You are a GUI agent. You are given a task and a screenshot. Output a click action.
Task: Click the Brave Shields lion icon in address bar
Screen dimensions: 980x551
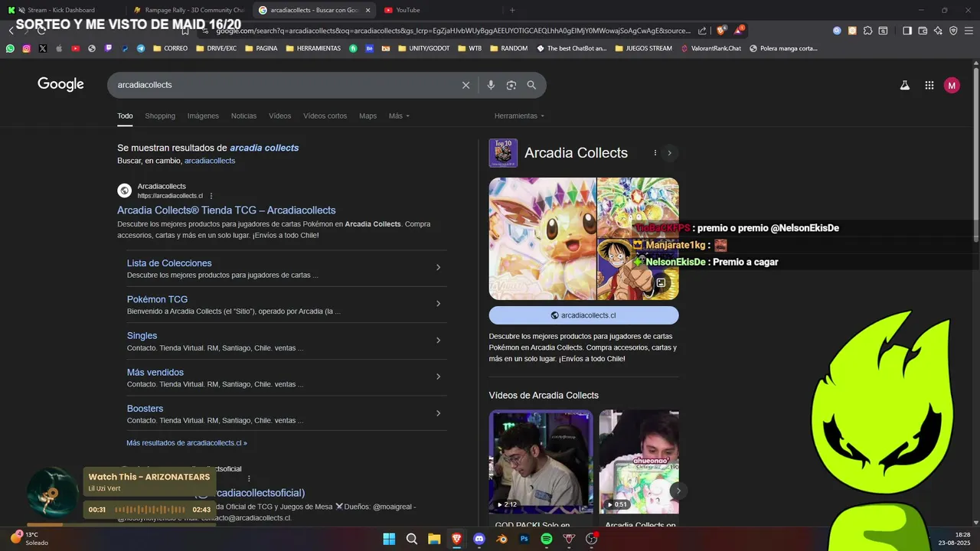(720, 31)
